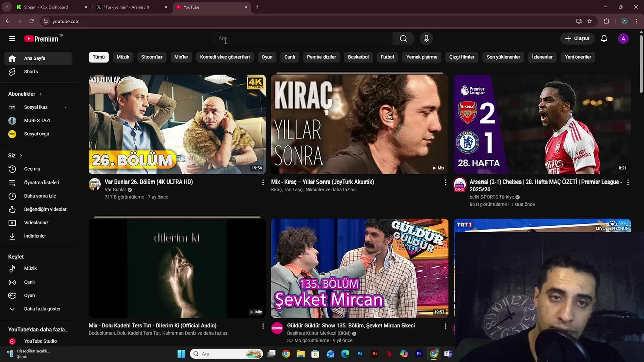Go back with the browser back arrow
This screenshot has height=362, width=644.
(x=8, y=21)
